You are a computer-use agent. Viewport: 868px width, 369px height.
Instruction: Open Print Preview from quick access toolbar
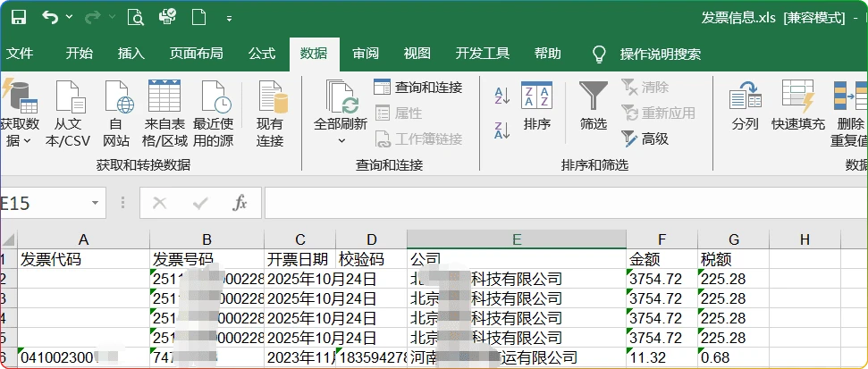[x=135, y=17]
